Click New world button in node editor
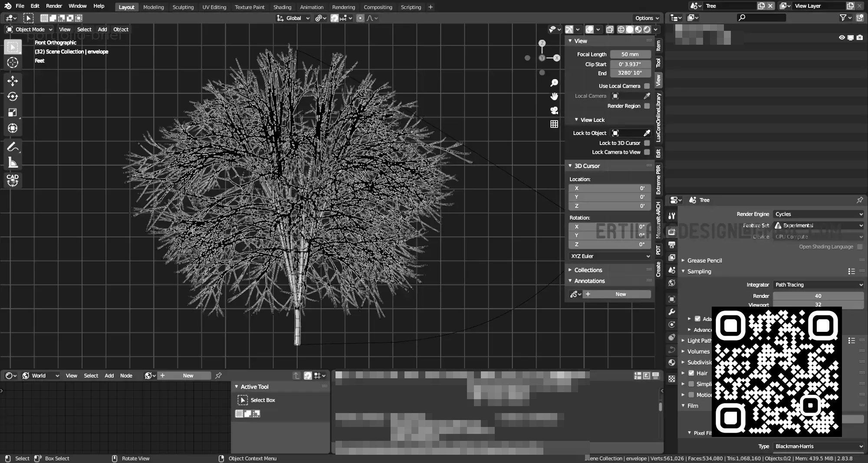868x463 pixels. coord(188,376)
